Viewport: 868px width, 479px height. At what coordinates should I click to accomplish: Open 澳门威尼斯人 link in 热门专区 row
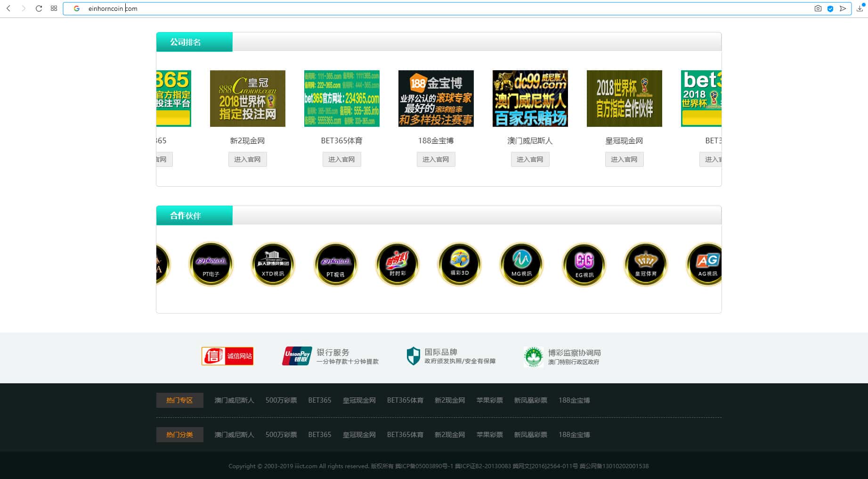pyautogui.click(x=235, y=400)
